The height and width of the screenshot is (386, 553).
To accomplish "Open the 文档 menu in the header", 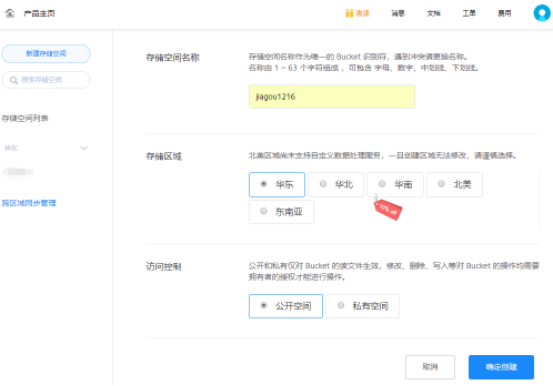I will coord(433,13).
